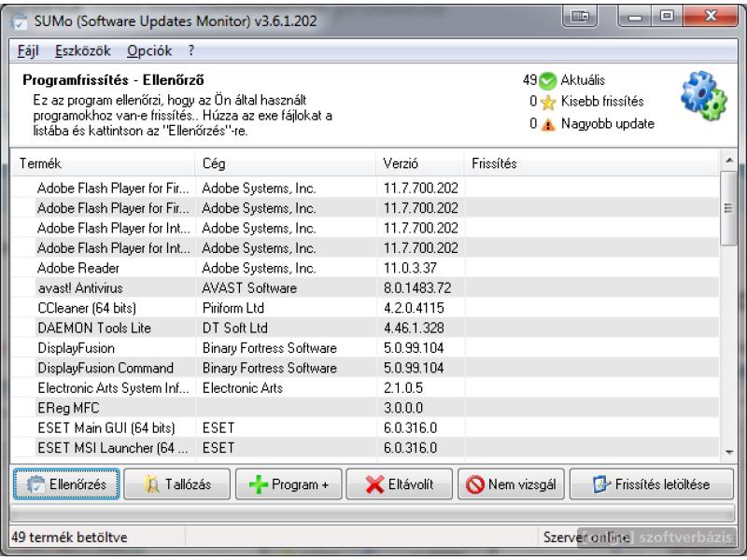
Task: Click the Nagyobb update label
Action: (608, 124)
